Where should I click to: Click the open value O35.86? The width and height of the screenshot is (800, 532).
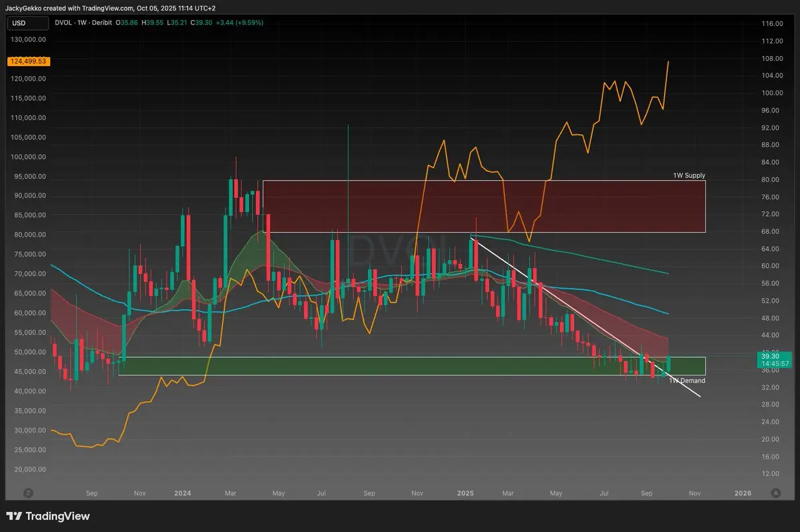pos(127,23)
